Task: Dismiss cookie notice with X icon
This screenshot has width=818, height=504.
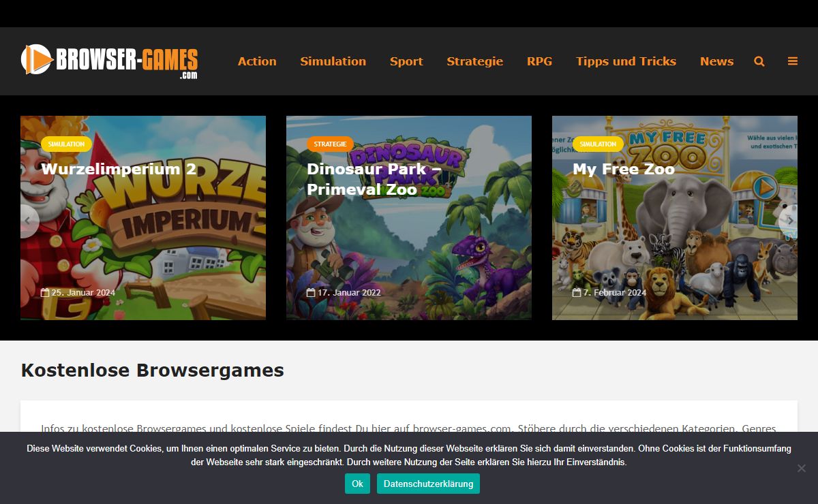Action: [802, 468]
